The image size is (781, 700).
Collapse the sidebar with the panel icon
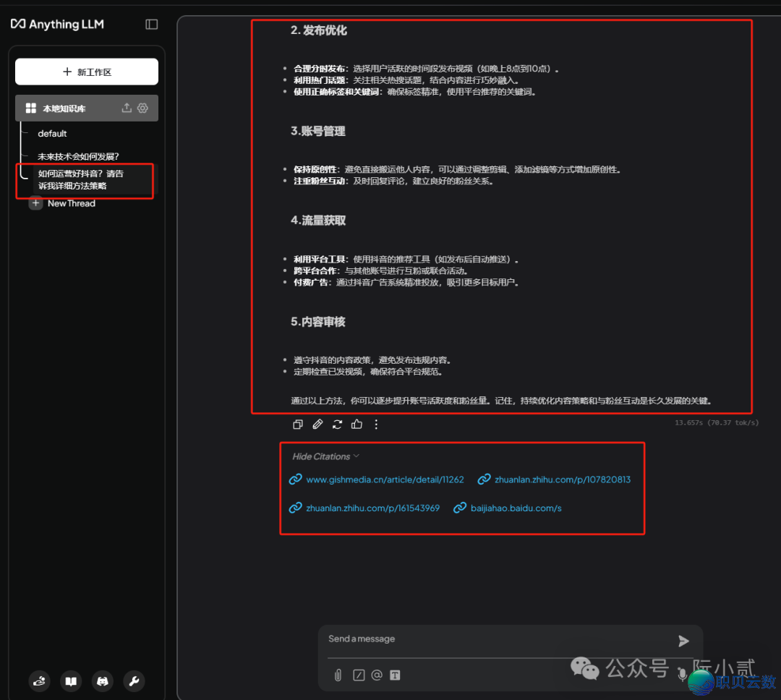tap(151, 24)
